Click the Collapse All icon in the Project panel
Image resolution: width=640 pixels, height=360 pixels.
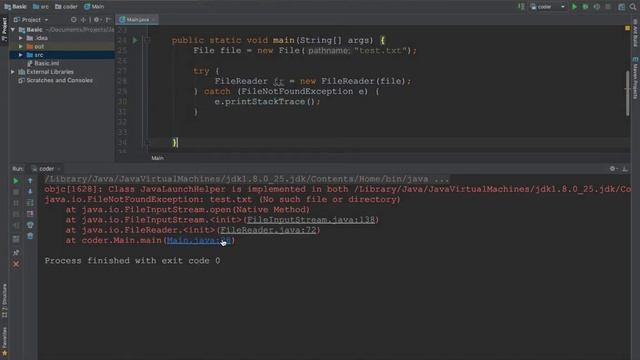click(x=84, y=20)
